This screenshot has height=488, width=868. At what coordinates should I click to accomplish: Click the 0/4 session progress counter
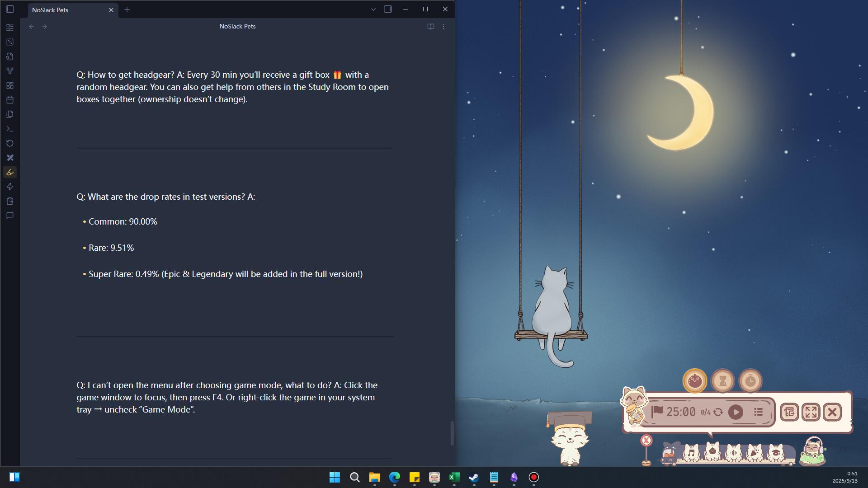coord(705,412)
